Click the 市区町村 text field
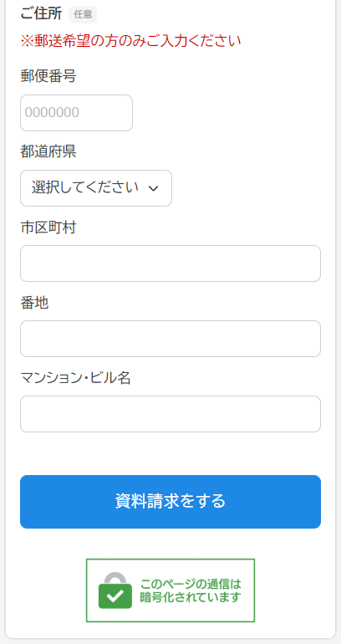 pyautogui.click(x=170, y=263)
